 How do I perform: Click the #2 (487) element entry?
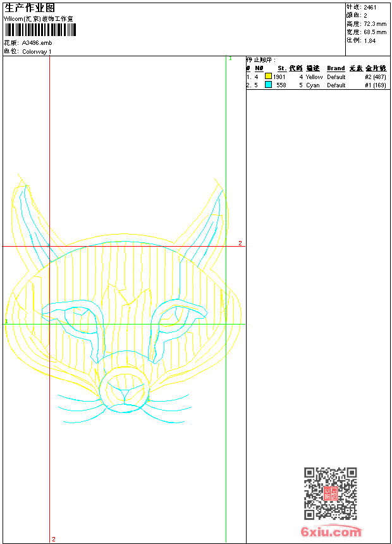pos(375,77)
